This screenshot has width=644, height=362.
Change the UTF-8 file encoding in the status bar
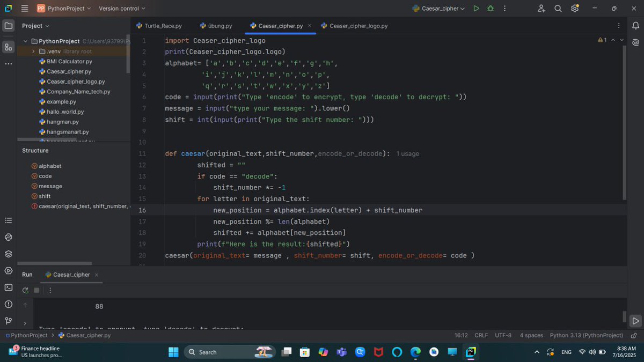503,335
